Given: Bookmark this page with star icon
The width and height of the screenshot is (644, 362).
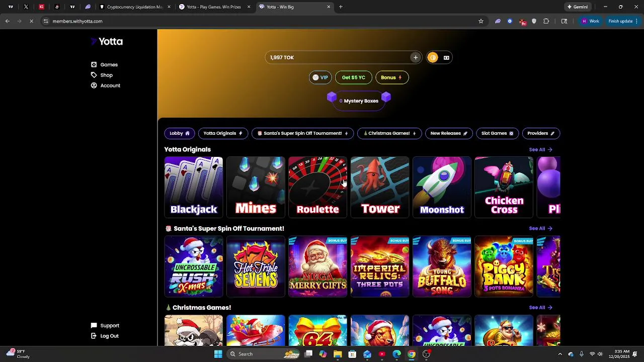Looking at the screenshot, I should 481,21.
